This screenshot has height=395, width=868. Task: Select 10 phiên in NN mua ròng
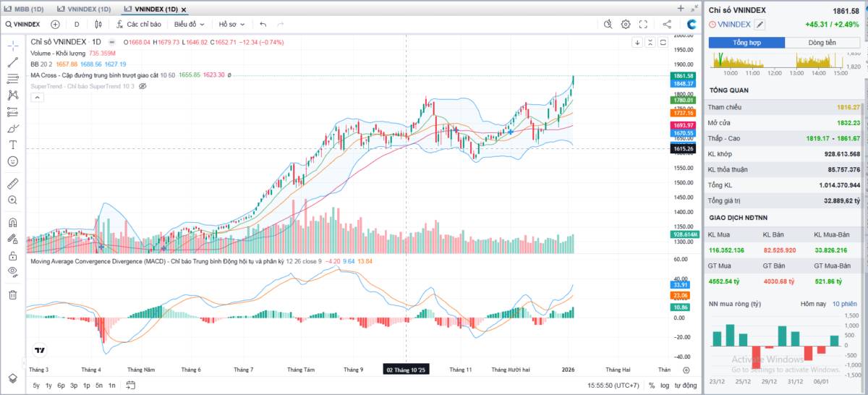(844, 304)
